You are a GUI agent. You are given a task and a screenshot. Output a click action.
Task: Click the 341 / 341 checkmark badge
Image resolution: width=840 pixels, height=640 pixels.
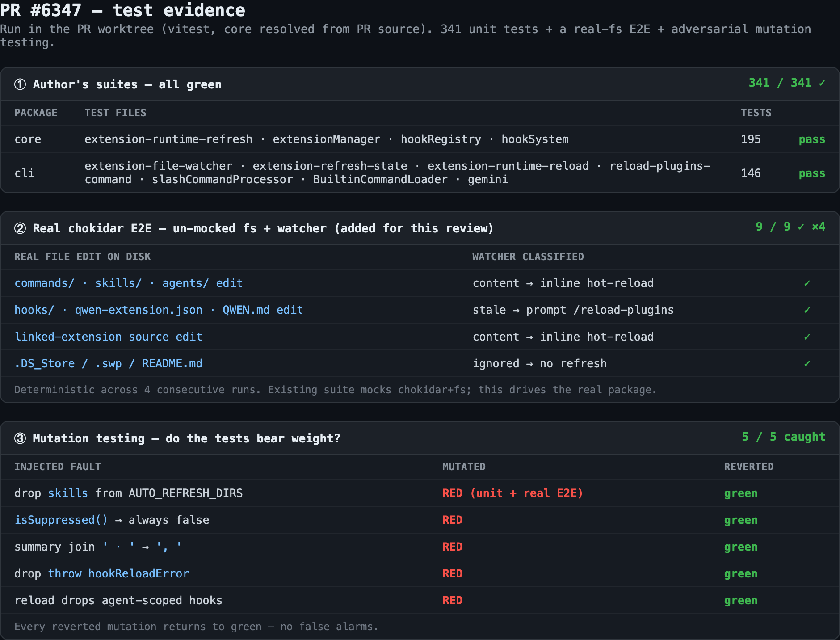tap(787, 83)
